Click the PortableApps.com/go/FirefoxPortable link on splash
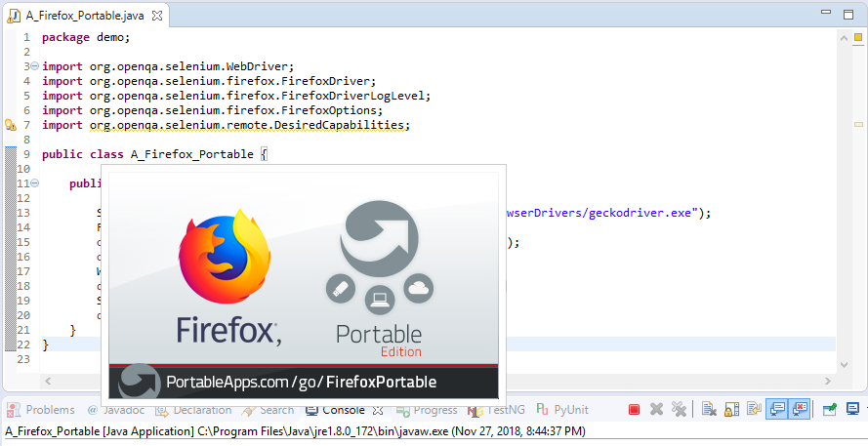 301,382
